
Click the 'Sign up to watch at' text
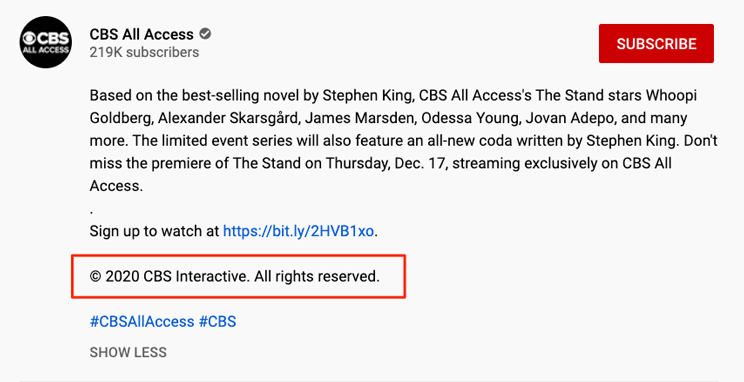coord(154,231)
